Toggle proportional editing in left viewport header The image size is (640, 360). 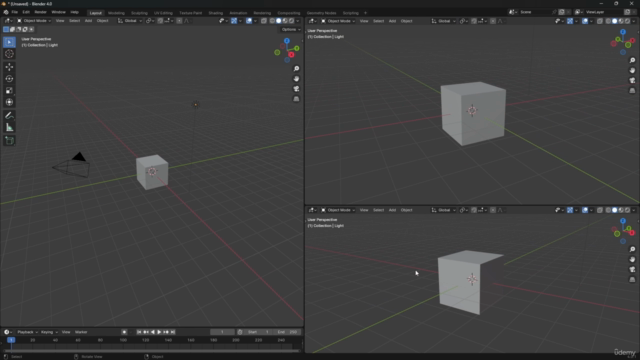(179, 21)
